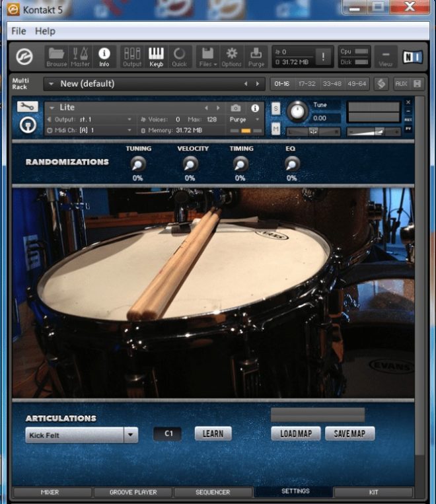Click the NI logo
The image size is (436, 504).
point(412,57)
